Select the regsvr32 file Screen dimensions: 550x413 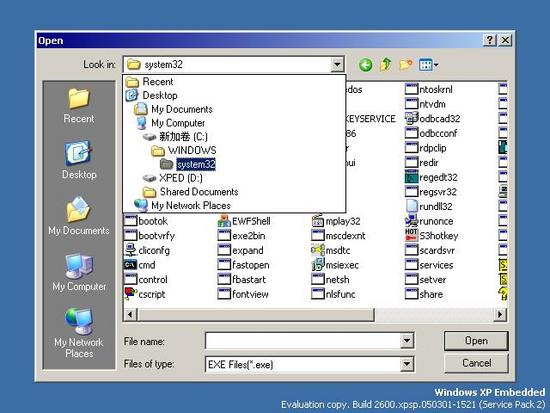(431, 192)
